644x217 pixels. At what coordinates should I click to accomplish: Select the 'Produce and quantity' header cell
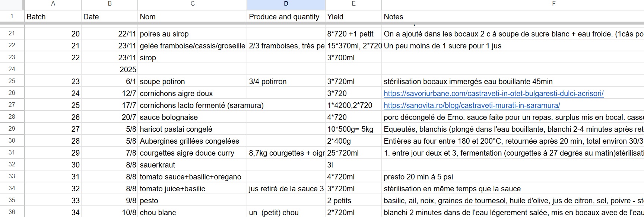(x=285, y=17)
